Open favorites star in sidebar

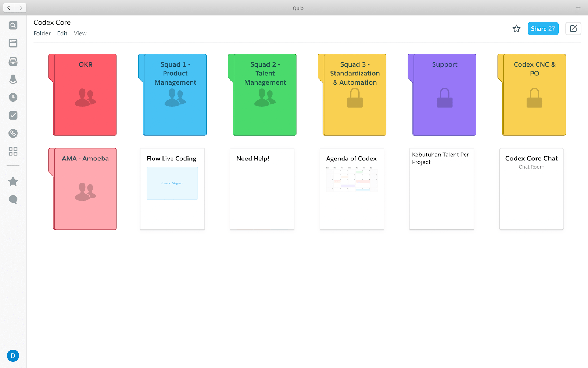(x=13, y=181)
